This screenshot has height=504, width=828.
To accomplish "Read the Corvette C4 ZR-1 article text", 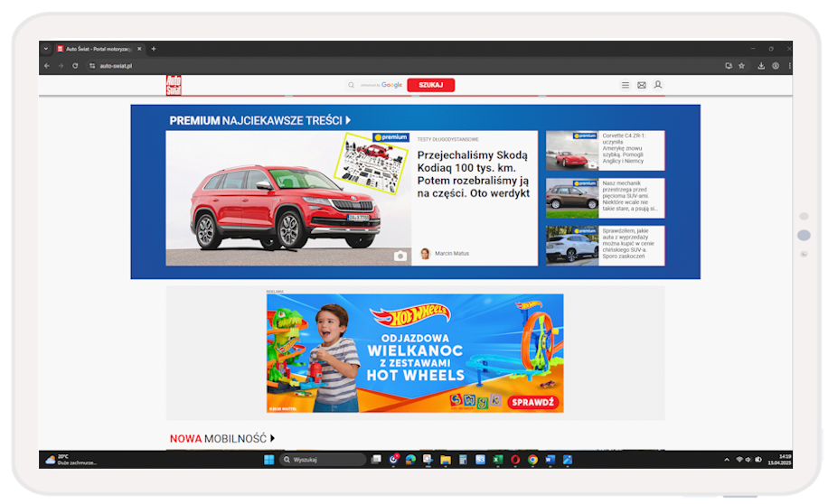I will pyautogui.click(x=624, y=148).
